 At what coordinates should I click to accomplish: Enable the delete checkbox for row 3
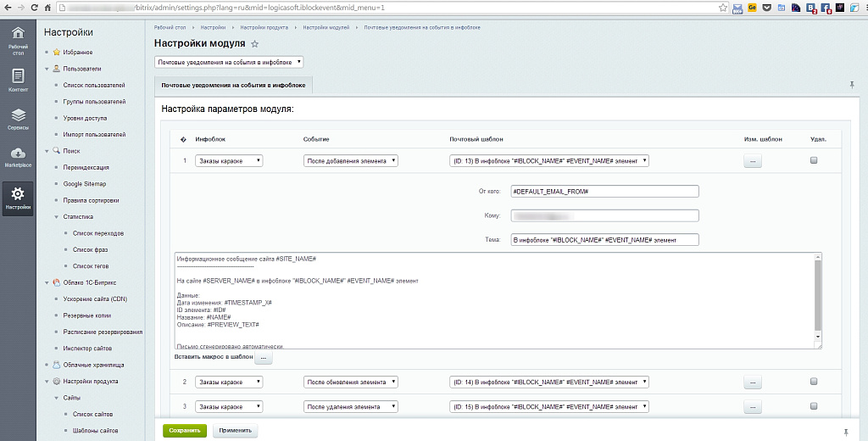814,407
